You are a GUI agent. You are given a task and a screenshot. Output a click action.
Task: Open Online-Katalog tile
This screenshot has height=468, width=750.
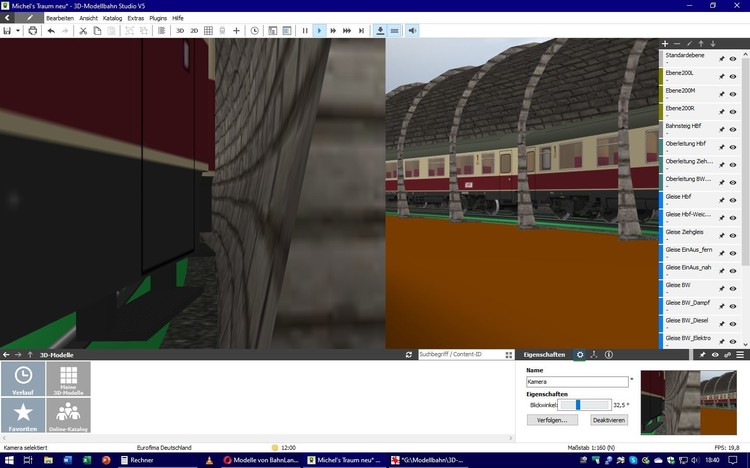click(x=68, y=415)
